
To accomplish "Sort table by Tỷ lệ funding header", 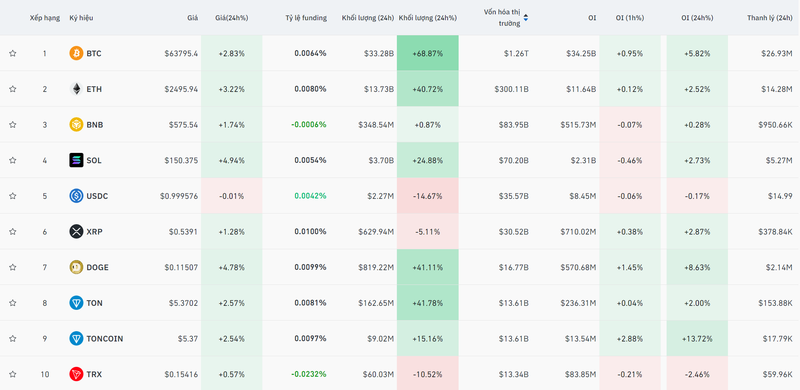I will (x=306, y=18).
